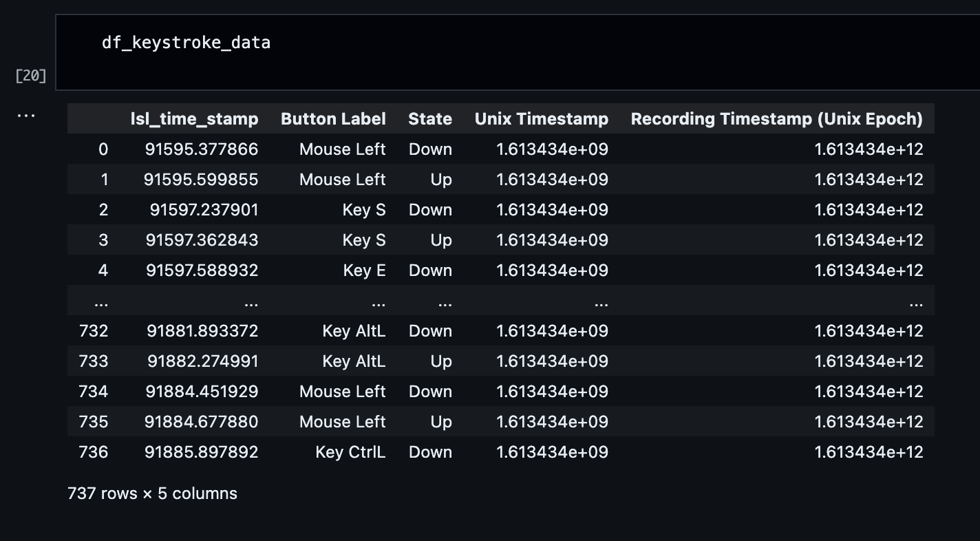
Task: Click the Down state in row 732
Action: pos(430,331)
